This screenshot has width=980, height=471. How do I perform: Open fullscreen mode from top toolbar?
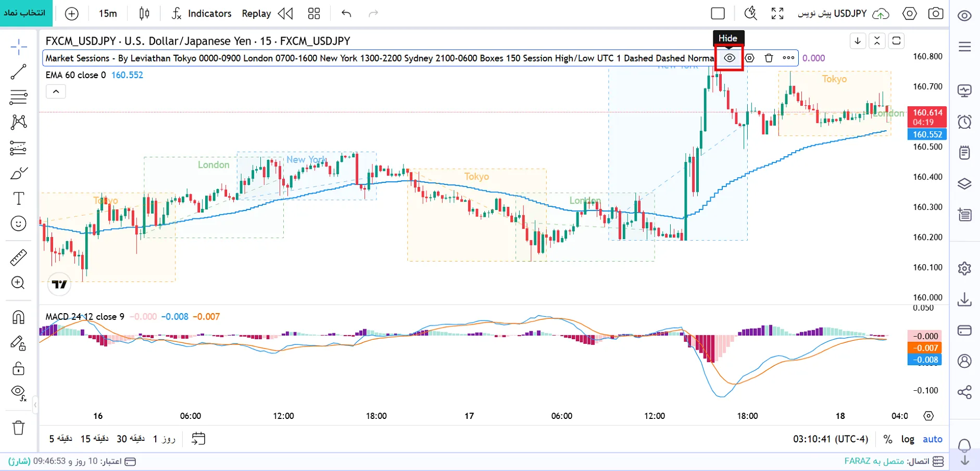pos(777,14)
